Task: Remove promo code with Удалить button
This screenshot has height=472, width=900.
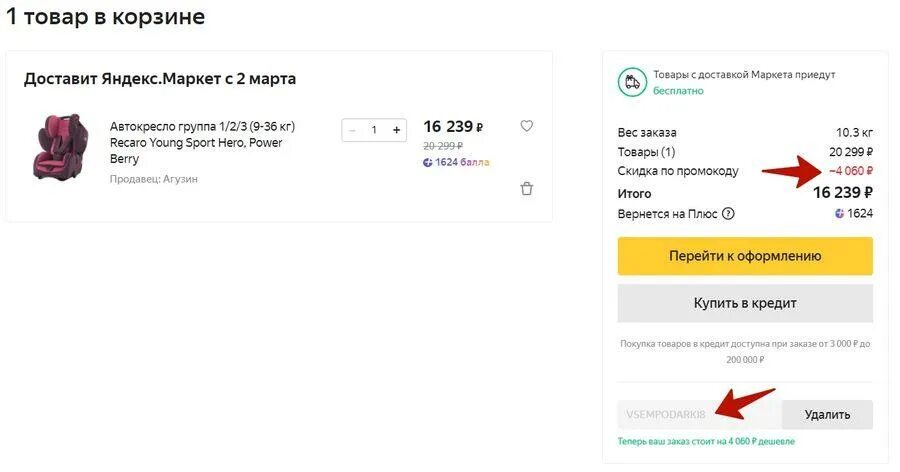Action: coord(827,414)
